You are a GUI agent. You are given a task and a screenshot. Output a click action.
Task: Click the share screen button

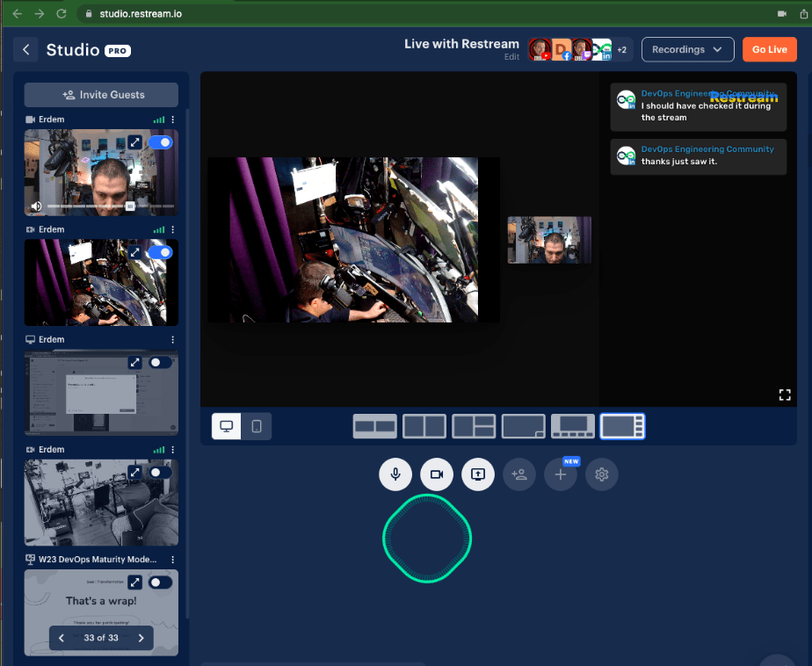click(478, 474)
